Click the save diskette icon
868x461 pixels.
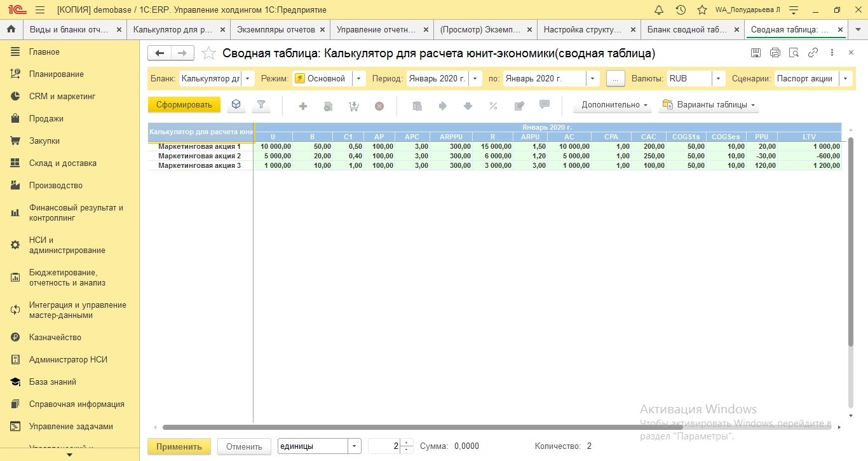(x=756, y=53)
